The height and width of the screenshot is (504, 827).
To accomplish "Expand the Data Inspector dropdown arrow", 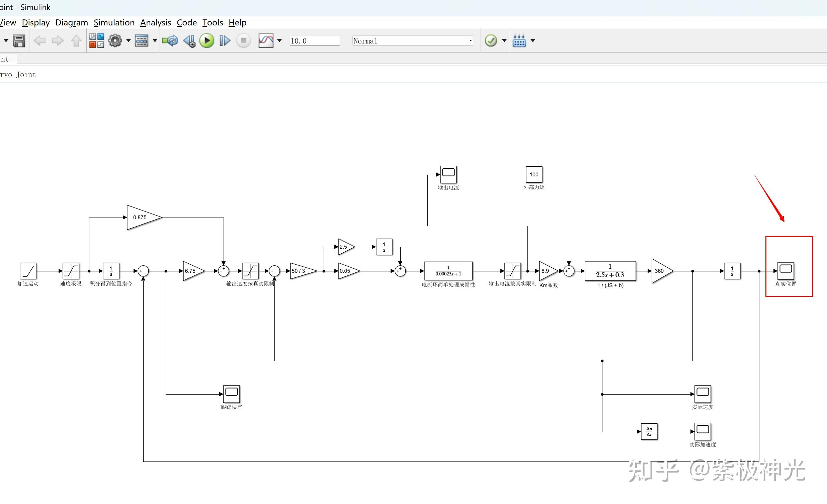I will pos(279,41).
